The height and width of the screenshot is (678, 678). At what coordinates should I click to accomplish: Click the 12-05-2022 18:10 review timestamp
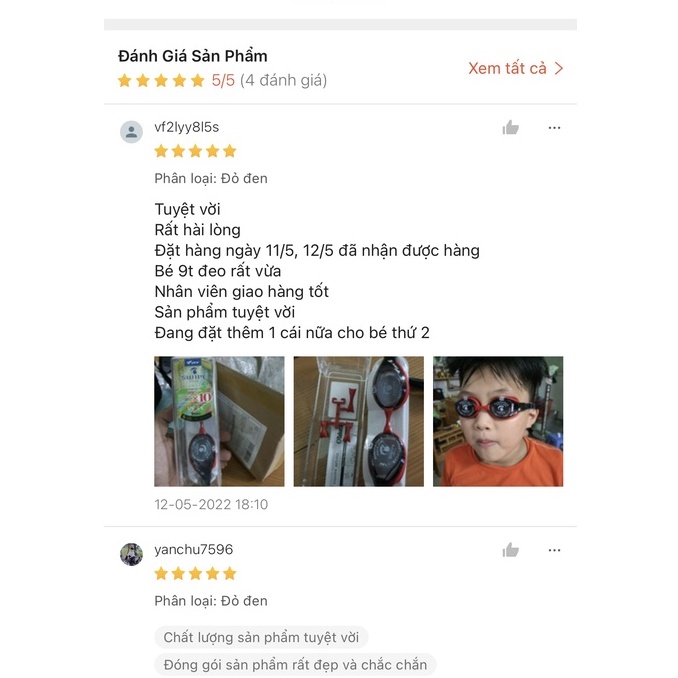(211, 504)
